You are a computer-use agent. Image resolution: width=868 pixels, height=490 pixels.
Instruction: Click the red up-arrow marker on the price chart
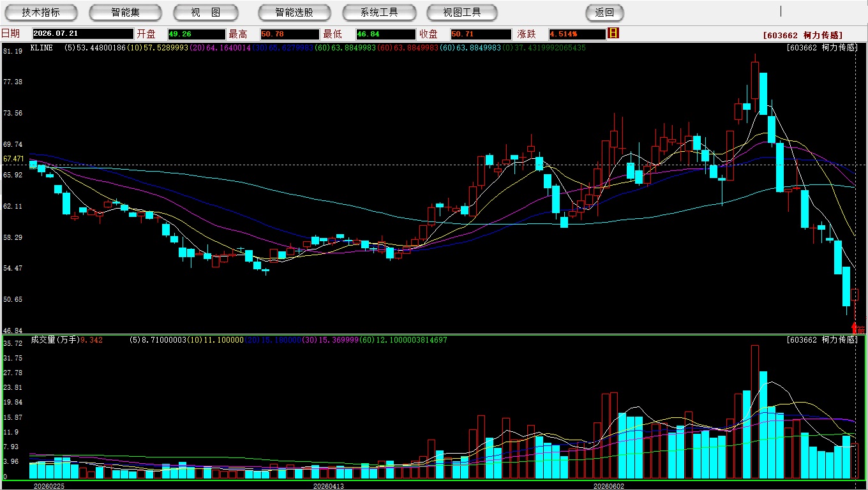855,327
